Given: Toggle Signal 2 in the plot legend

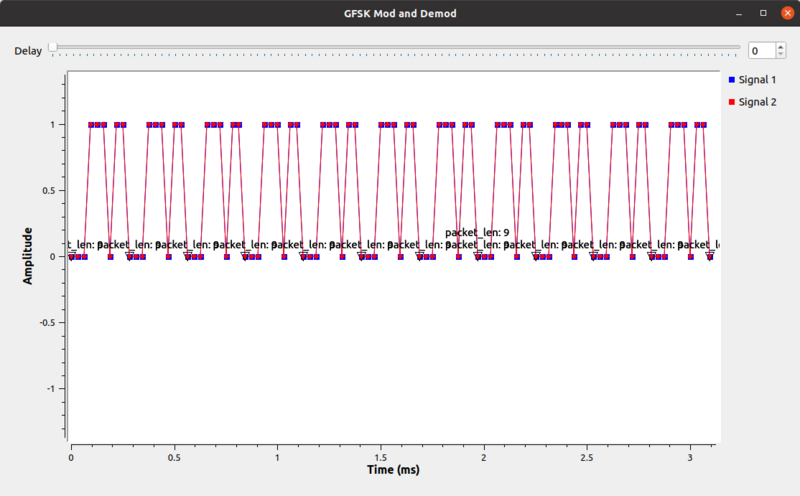Looking at the screenshot, I should [752, 102].
